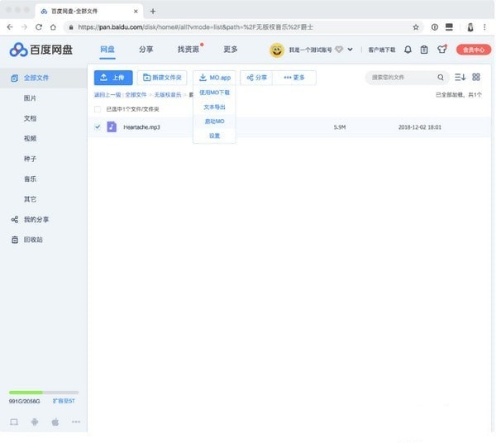Click the browser address bar URL
The image size is (496, 448).
pos(195,27)
